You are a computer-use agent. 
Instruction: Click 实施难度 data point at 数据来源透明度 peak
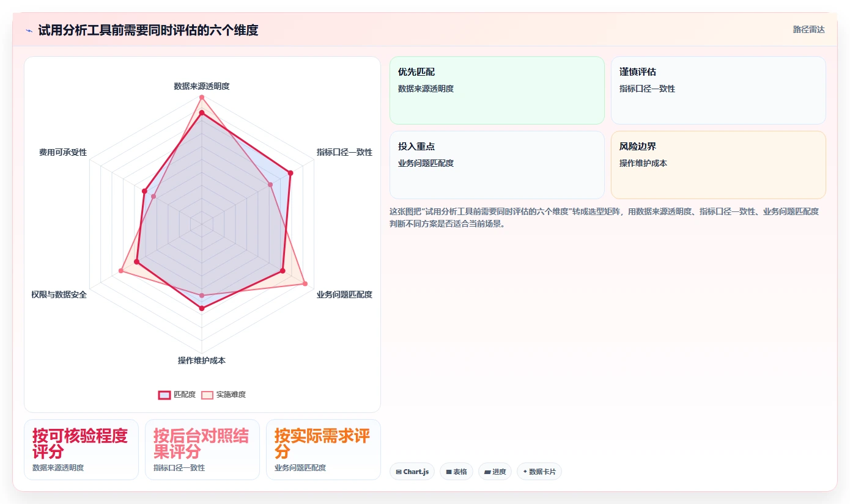[202, 97]
